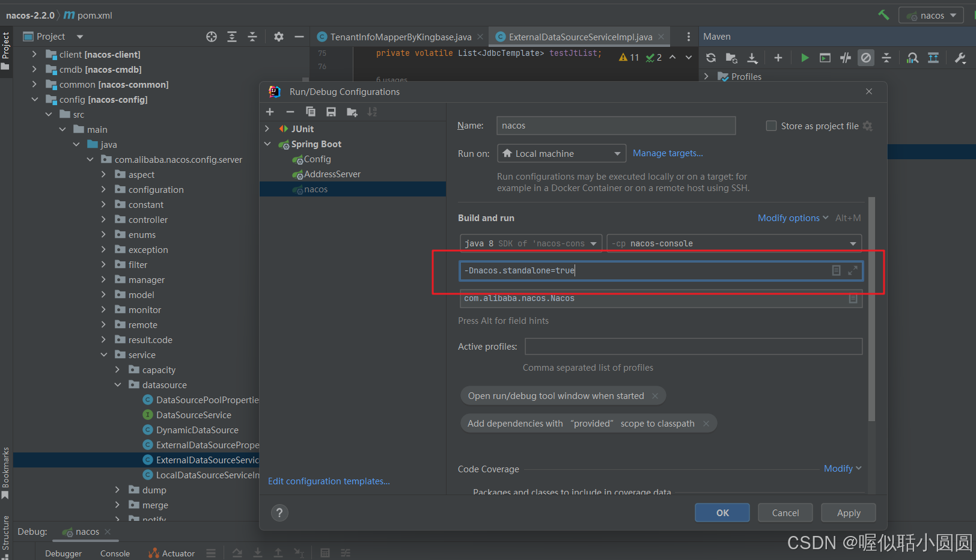
Task: Move configuration into new folder icon
Action: coord(352,112)
